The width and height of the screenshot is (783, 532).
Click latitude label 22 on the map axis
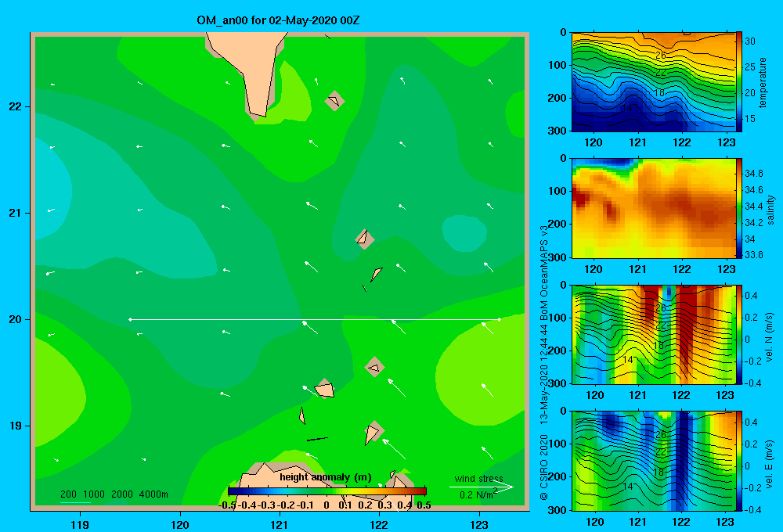point(15,106)
